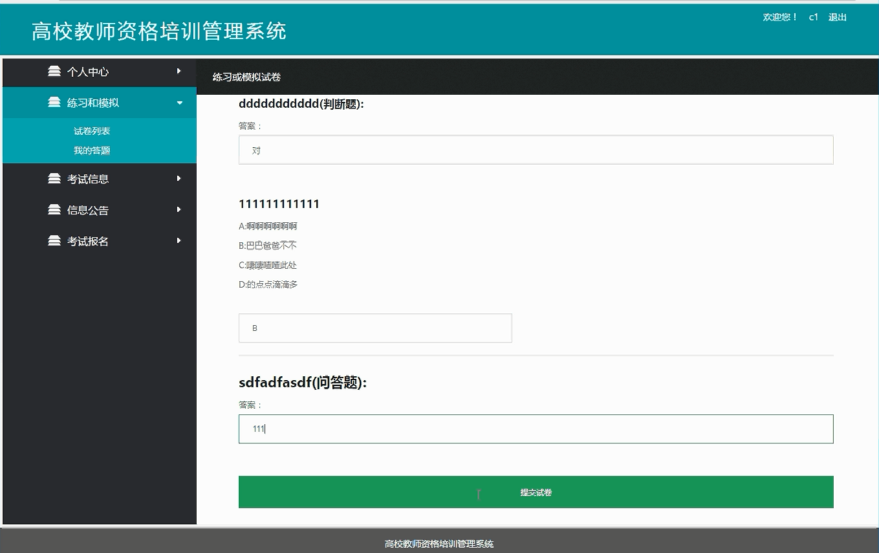This screenshot has width=879, height=553.
Task: Expand the 信息公告 menu arrow
Action: tap(179, 210)
